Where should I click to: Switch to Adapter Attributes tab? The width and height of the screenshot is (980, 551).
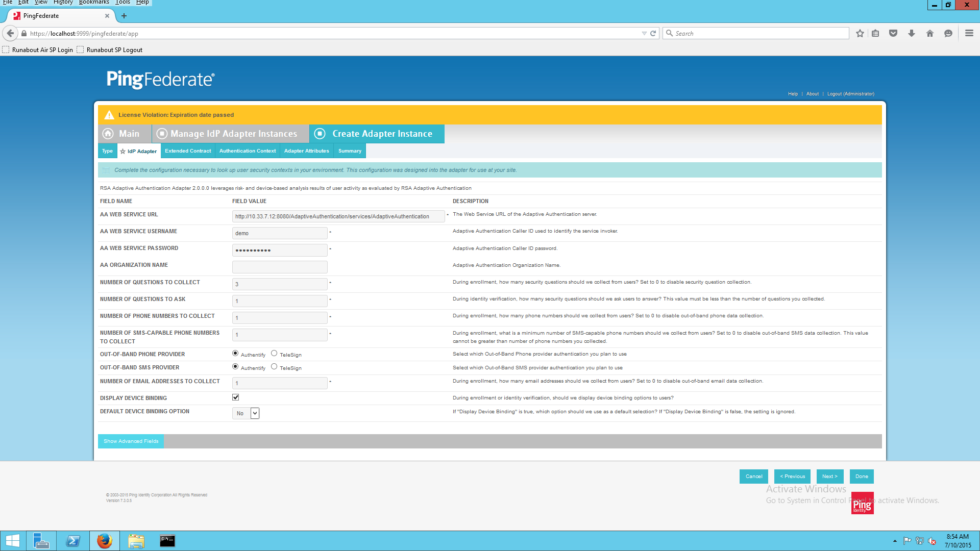pyautogui.click(x=306, y=151)
